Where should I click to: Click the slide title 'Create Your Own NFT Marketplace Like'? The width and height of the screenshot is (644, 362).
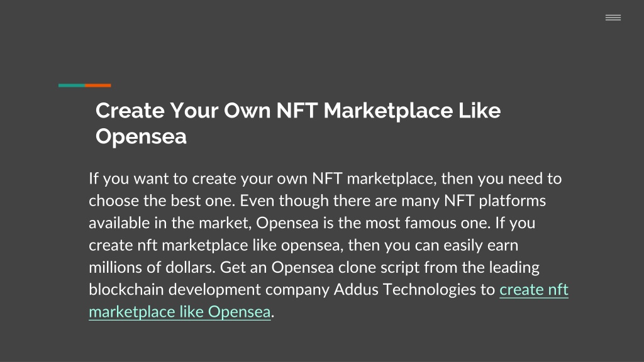pyautogui.click(x=298, y=111)
